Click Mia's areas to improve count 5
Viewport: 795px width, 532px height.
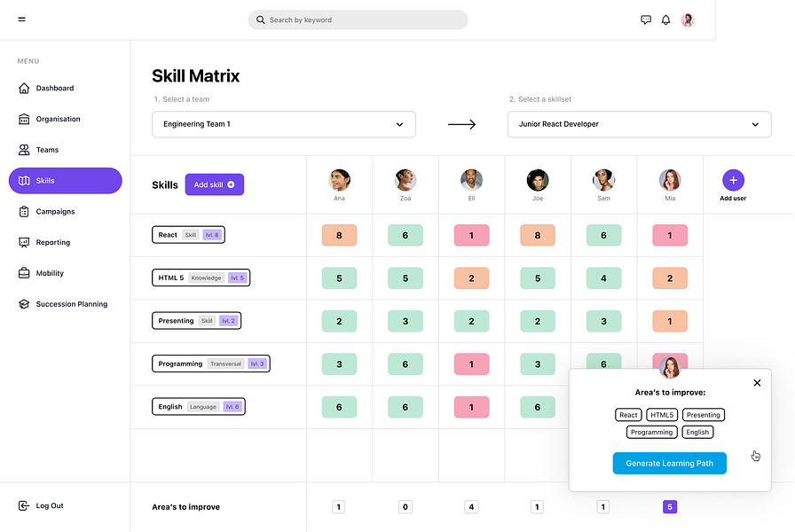tap(670, 506)
